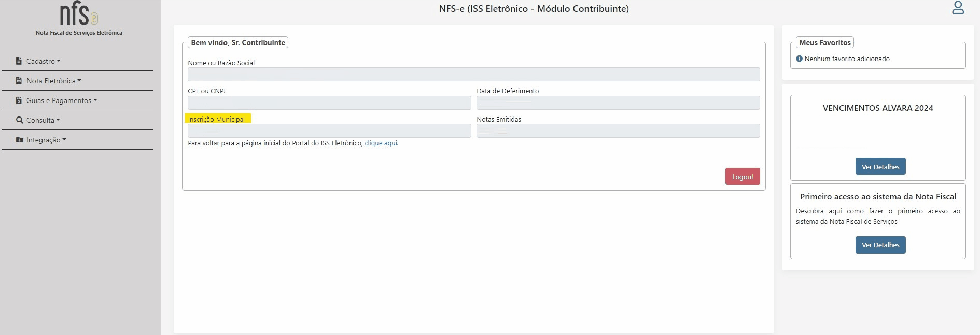View details for Vencimentos Alvara 2024

pos(880,167)
